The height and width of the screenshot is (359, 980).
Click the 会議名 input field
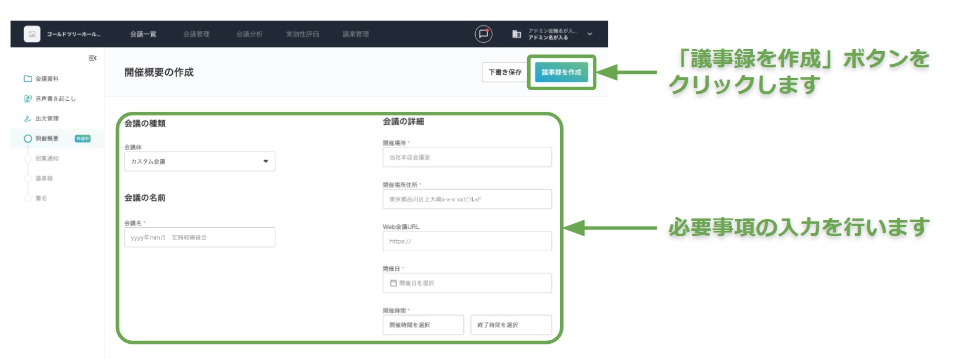click(x=199, y=238)
